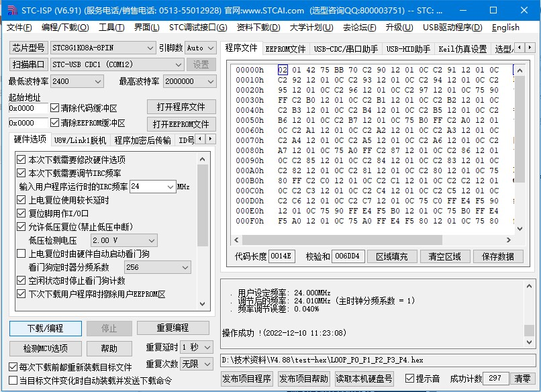
Task: Open the English menu item
Action: 505,28
